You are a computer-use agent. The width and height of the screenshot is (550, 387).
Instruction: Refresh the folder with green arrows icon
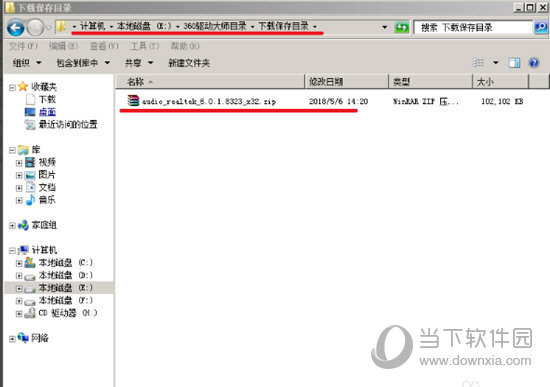click(x=402, y=27)
